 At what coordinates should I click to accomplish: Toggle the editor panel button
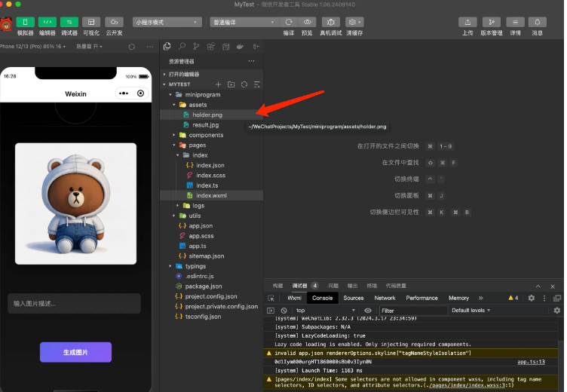pos(48,22)
